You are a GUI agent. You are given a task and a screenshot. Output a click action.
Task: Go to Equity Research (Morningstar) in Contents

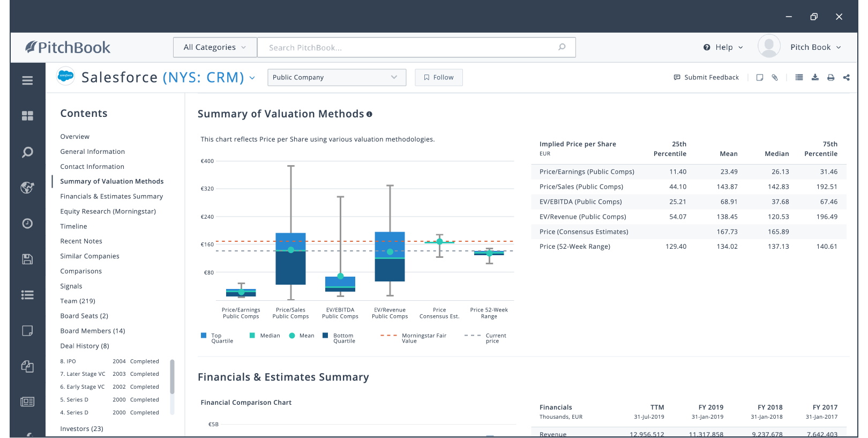(108, 212)
